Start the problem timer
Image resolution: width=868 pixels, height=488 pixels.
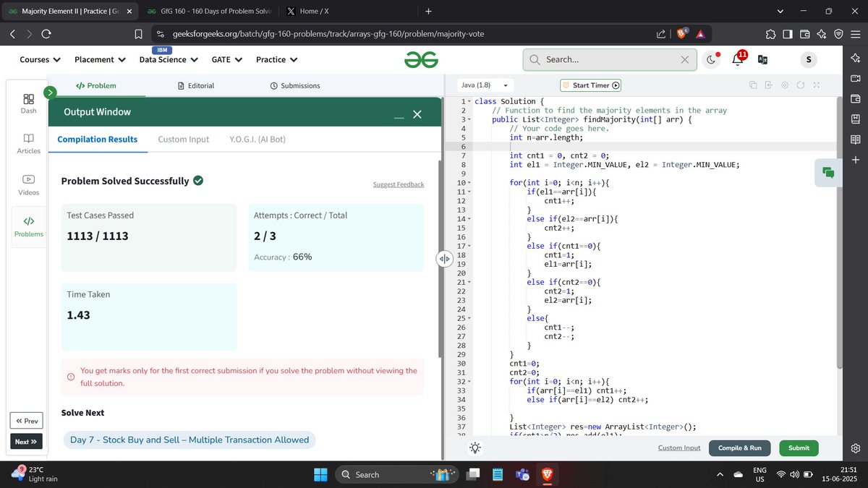tap(590, 85)
